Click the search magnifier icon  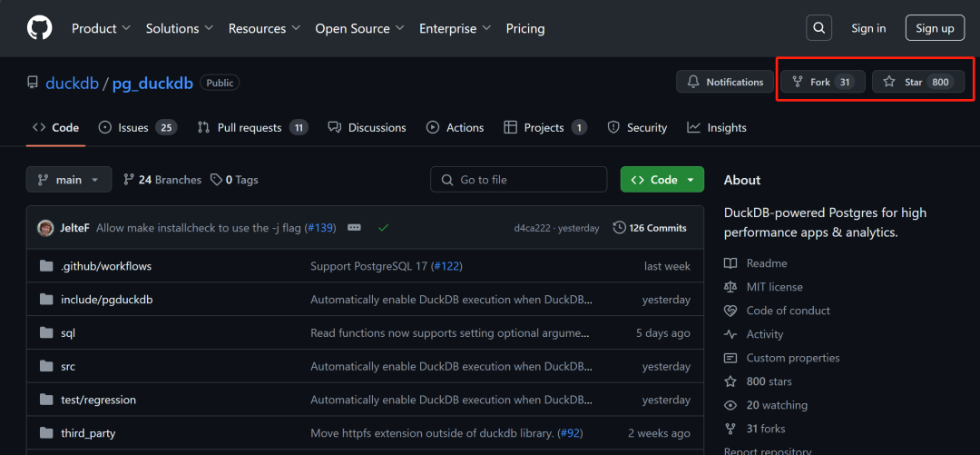point(819,28)
